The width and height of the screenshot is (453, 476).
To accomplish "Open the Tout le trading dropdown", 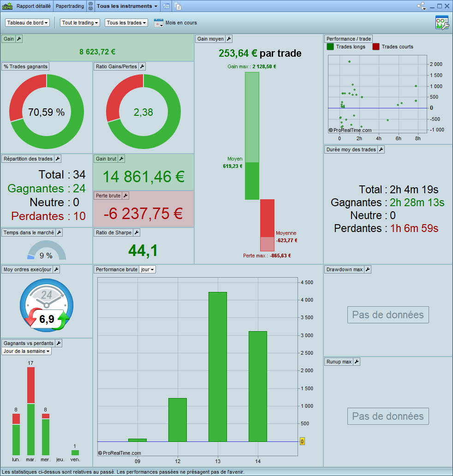I will click(x=80, y=23).
